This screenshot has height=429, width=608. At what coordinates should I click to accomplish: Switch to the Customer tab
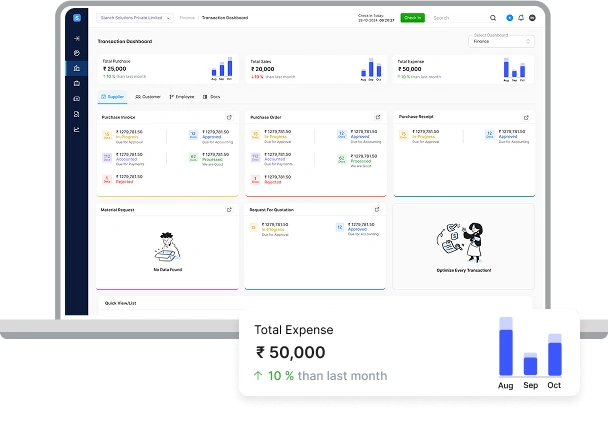coord(148,97)
